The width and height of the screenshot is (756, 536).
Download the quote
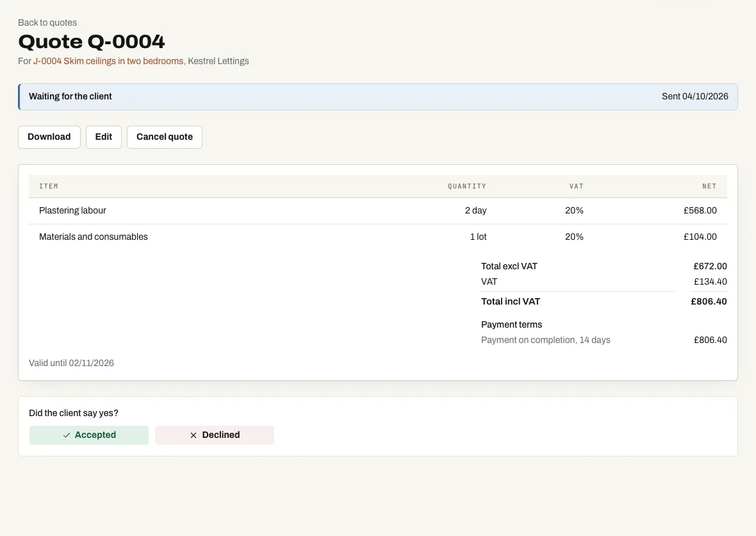click(x=49, y=137)
